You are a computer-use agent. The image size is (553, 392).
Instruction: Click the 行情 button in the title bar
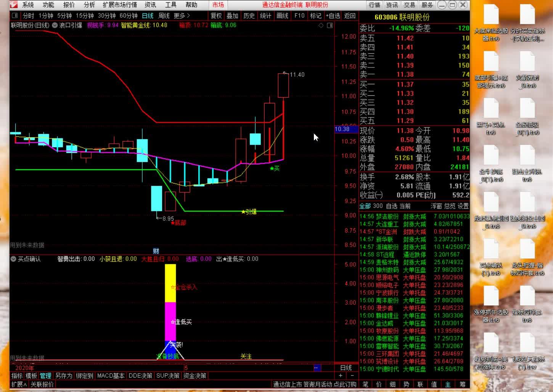pos(374,5)
